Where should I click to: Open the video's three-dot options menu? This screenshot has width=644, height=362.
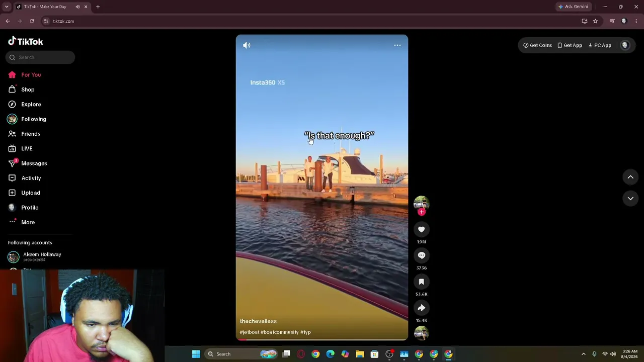coord(397,45)
